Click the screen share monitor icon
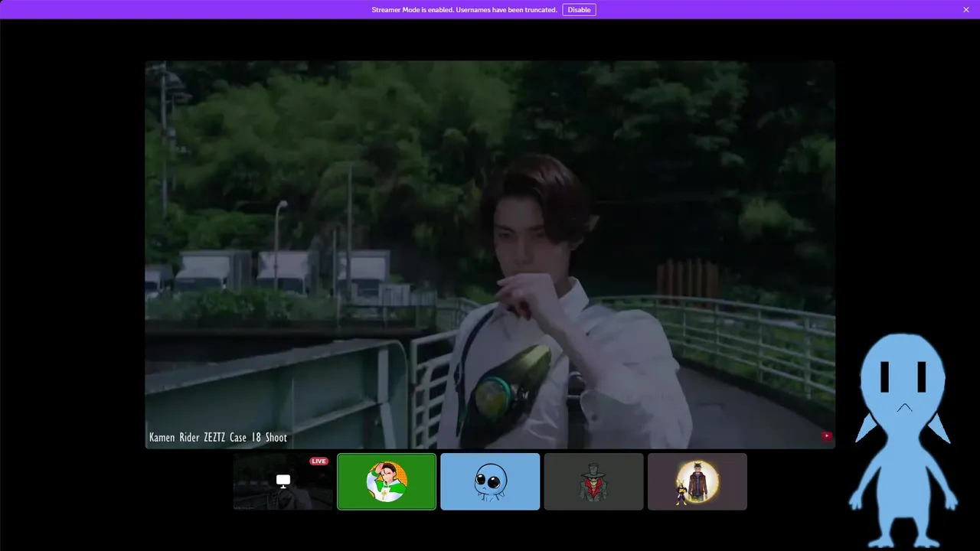Image resolution: width=980 pixels, height=551 pixels. 283,481
